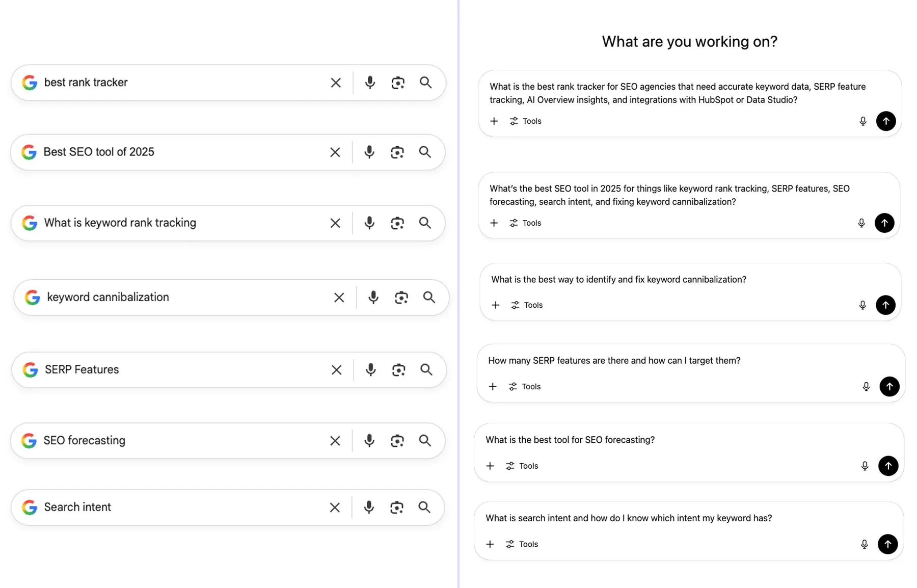
Task: Clear the "best rank tracker" search box
Action: pos(336,83)
